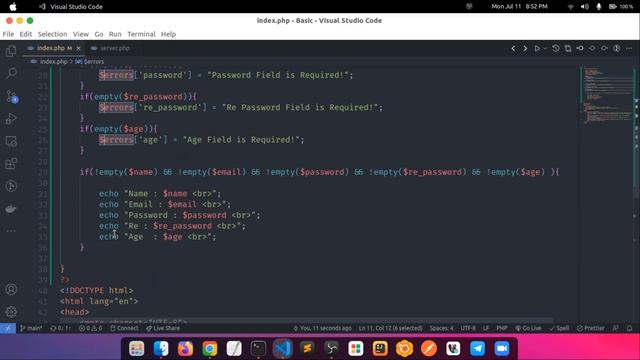Open the Search view in activity bar
This screenshot has width=640, height=360.
[x=11, y=73]
